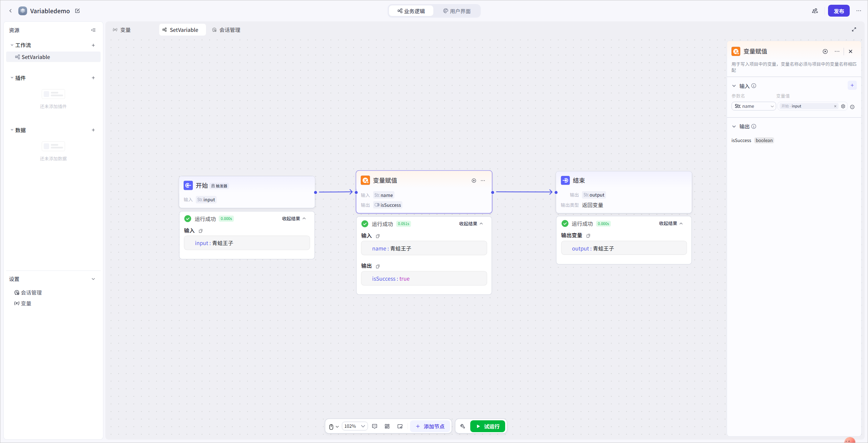Screen dimensions: 868x443
Task: Click the 添加节点 button
Action: pos(430,426)
